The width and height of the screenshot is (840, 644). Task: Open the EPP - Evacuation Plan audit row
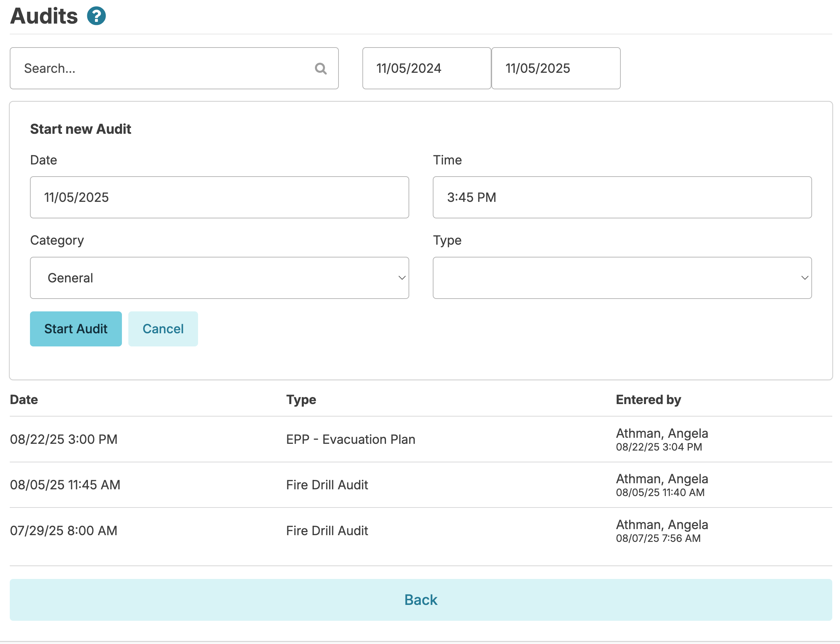point(351,439)
